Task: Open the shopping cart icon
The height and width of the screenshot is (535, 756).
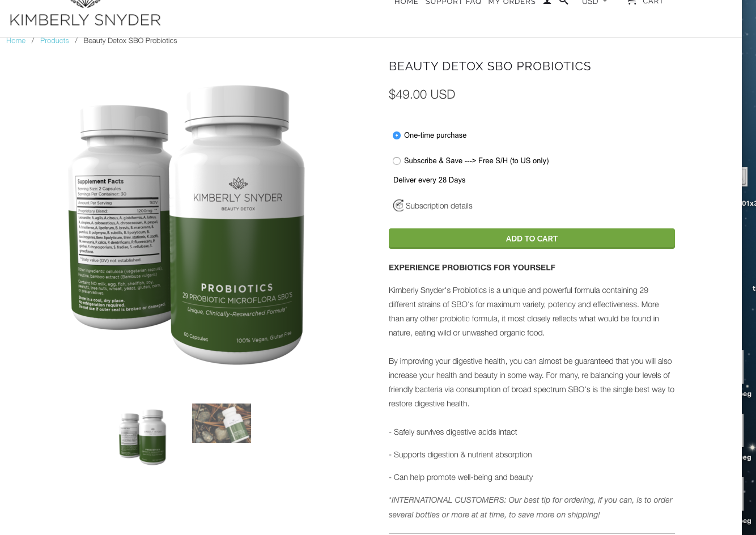Action: (631, 2)
